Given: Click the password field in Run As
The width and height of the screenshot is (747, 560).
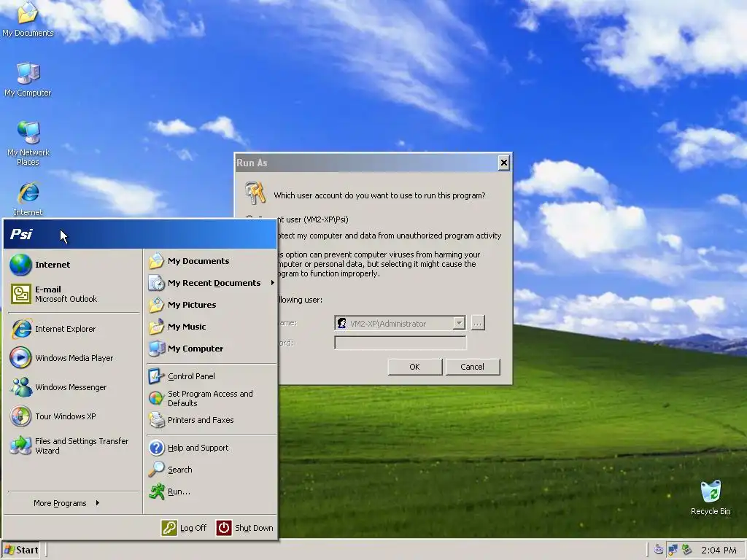Looking at the screenshot, I should pyautogui.click(x=400, y=343).
